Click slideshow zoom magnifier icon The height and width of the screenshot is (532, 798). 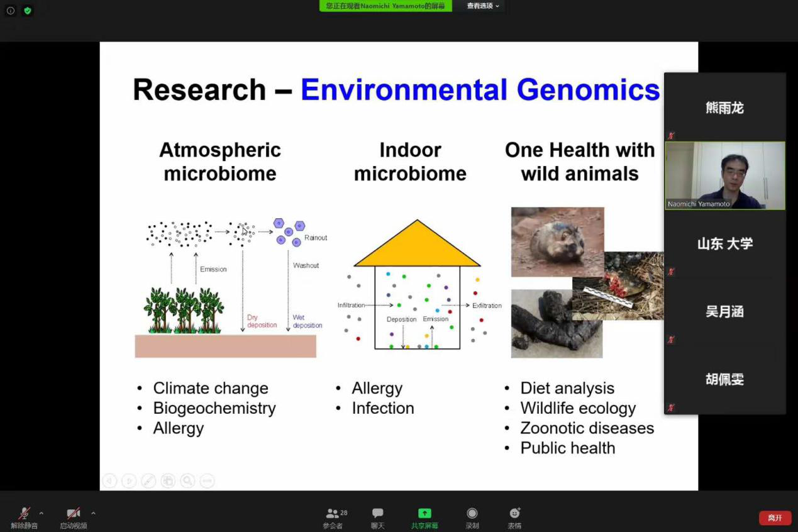(187, 481)
